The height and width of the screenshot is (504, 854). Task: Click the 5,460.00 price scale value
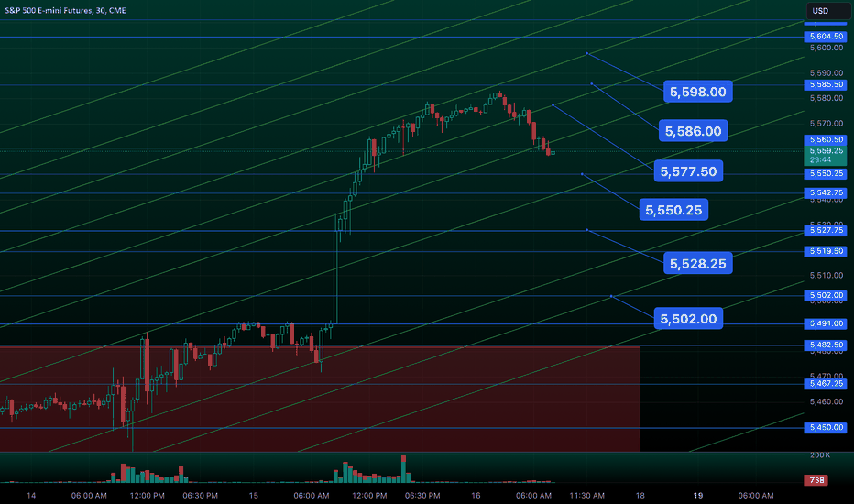point(827,402)
